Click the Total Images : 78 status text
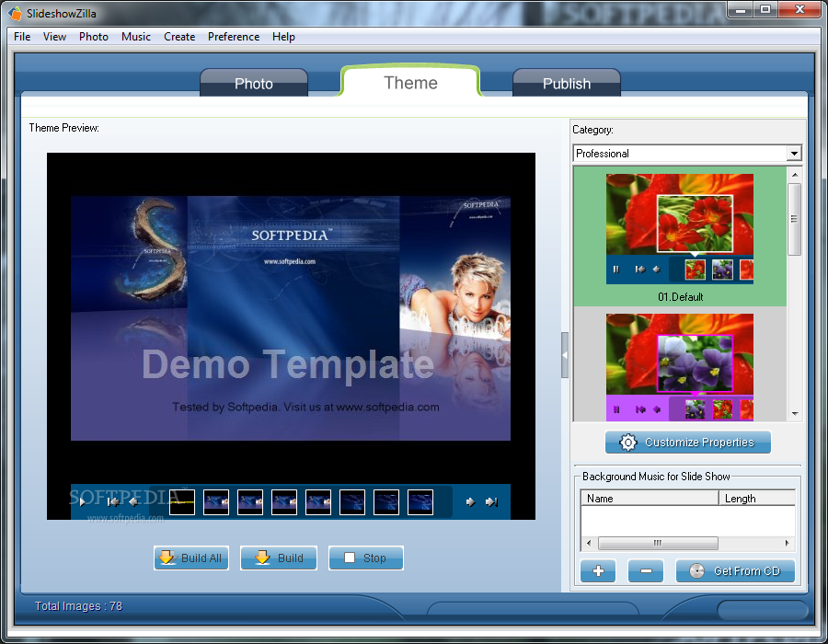This screenshot has height=644, width=828. point(78,606)
